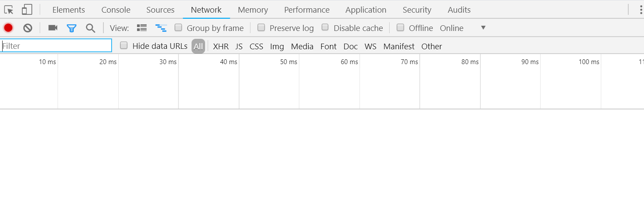
Task: Open the search magnifier icon
Action: [x=90, y=28]
